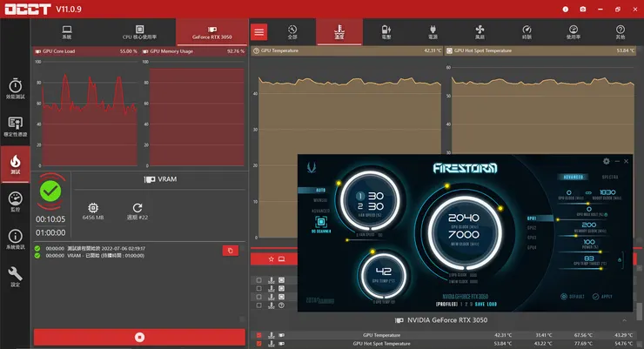Select the temperature thermometer filter tab

pos(339,32)
